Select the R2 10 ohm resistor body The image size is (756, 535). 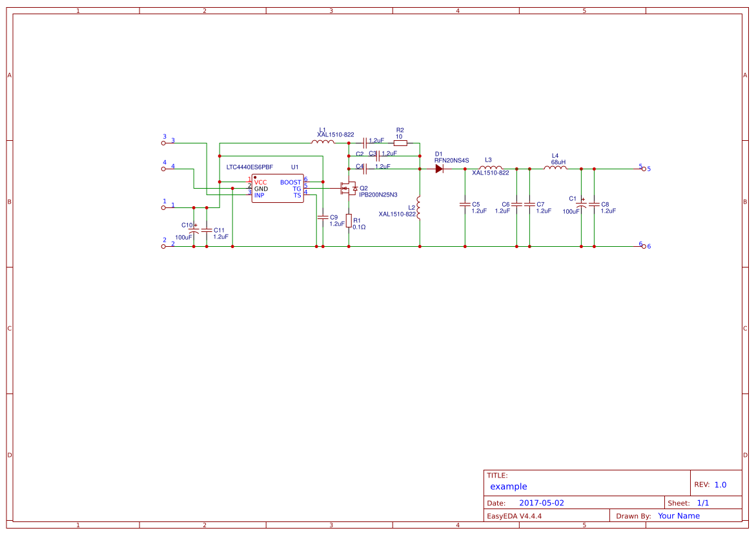pyautogui.click(x=399, y=143)
